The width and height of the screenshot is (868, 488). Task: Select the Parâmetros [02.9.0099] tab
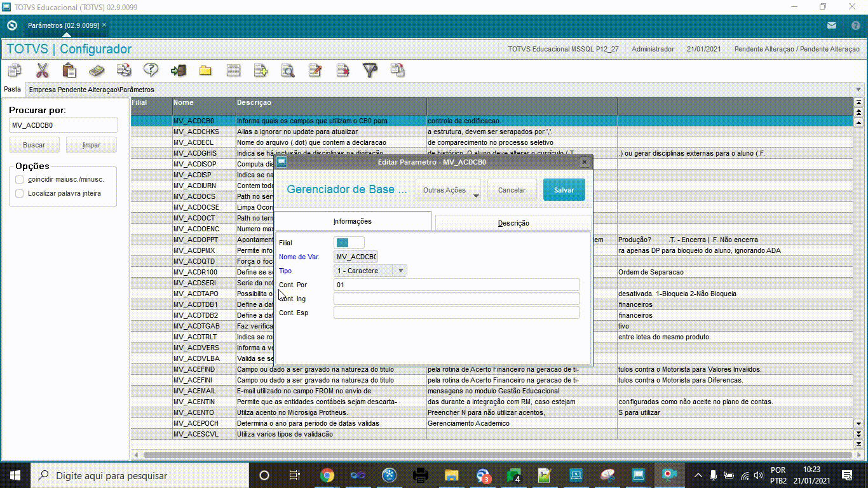click(64, 25)
